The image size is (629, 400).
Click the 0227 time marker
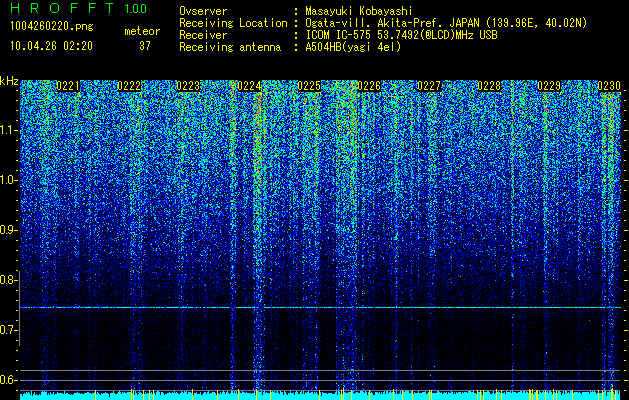pyautogui.click(x=429, y=86)
